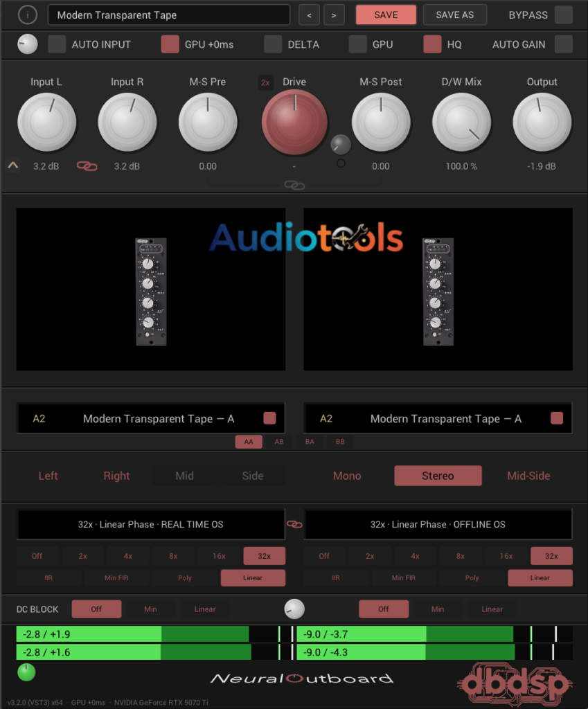This screenshot has height=709, width=588.
Task: Toggle the HQ checkbox
Action: coord(432,44)
